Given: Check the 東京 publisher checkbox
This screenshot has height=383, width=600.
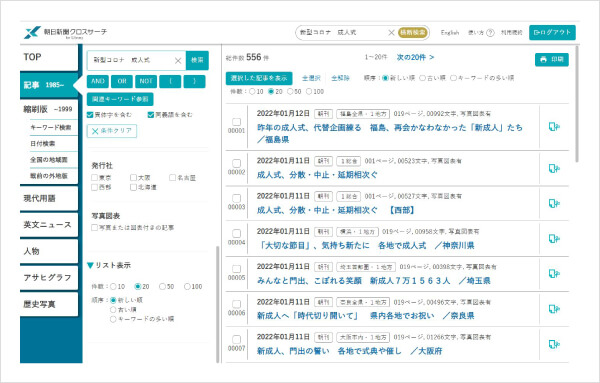Looking at the screenshot, I should tap(95, 178).
